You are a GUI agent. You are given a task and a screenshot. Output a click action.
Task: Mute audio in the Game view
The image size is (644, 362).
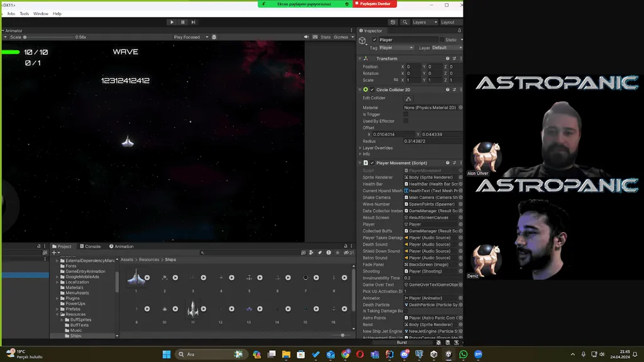pos(306,37)
